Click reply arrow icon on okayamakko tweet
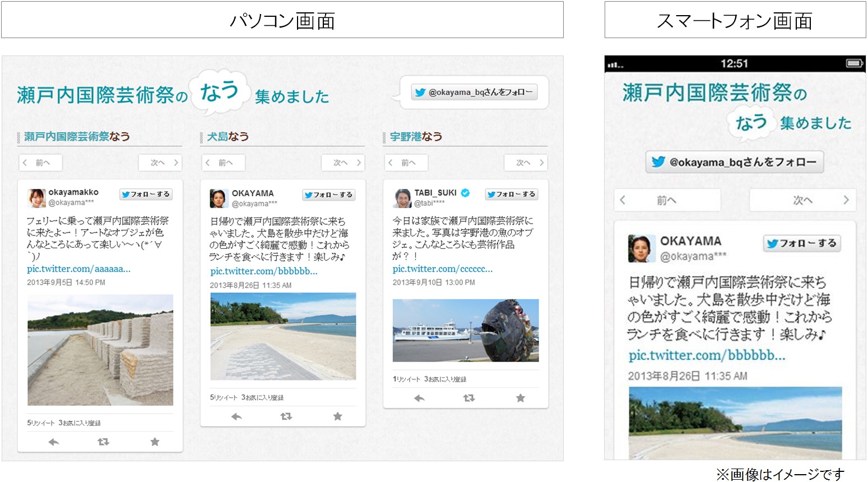 tap(53, 442)
